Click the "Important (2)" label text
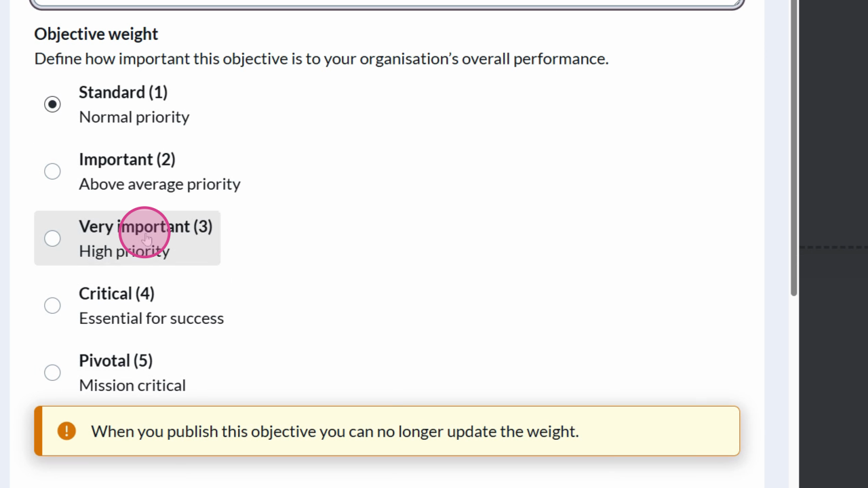This screenshot has width=868, height=488. coord(127,159)
